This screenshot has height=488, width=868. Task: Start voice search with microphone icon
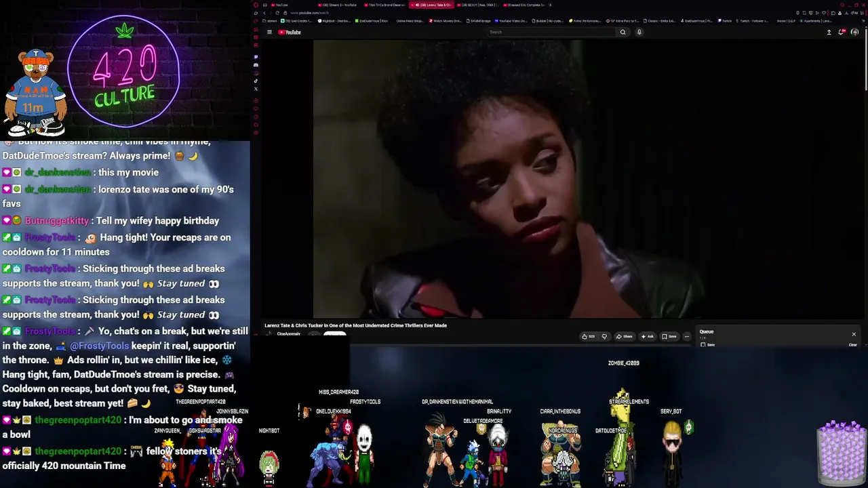[639, 32]
